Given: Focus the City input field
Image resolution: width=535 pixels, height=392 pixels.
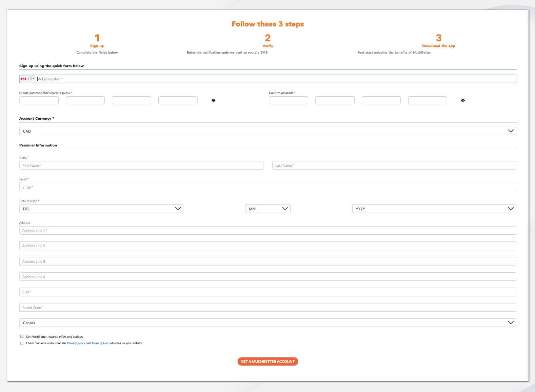Looking at the screenshot, I should click(267, 292).
